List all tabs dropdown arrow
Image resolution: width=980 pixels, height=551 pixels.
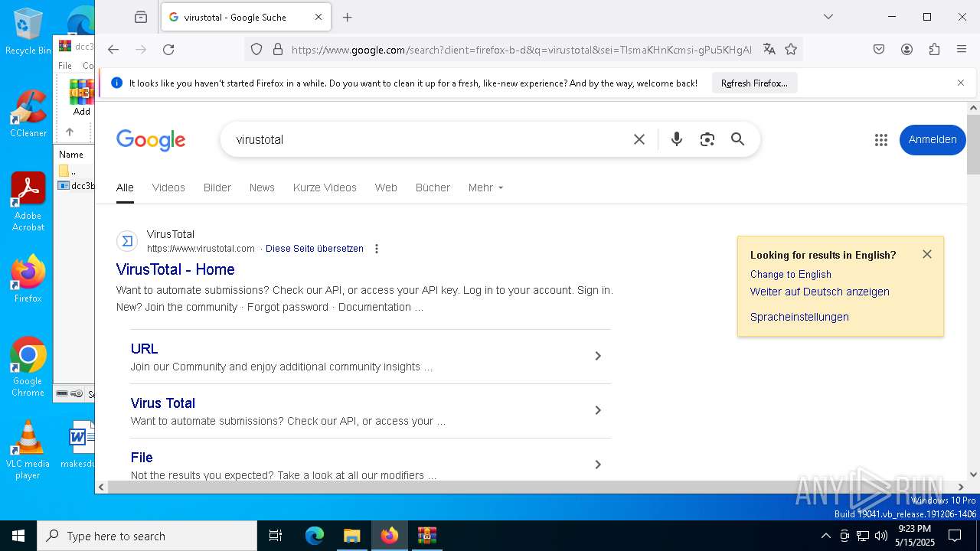828,17
